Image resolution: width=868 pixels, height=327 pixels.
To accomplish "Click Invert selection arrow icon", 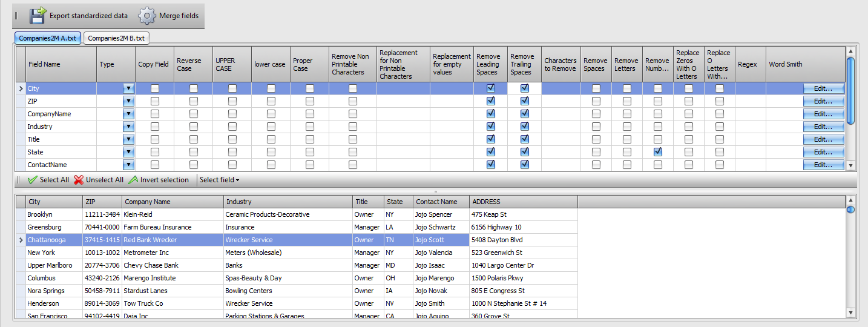I will pyautogui.click(x=133, y=180).
